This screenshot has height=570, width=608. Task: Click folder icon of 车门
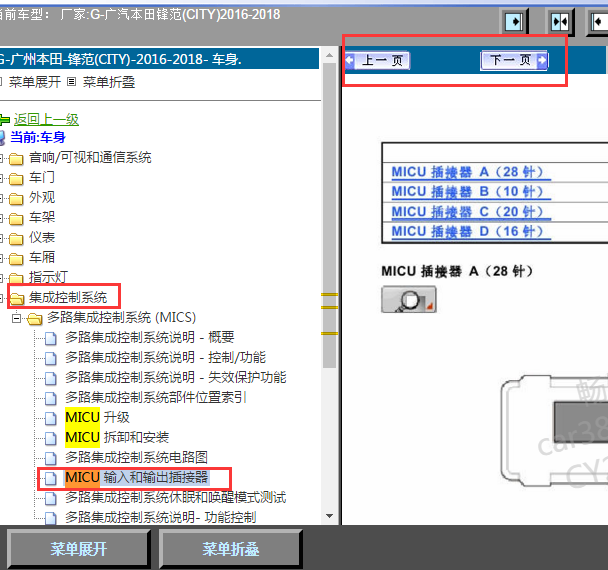pyautogui.click(x=16, y=178)
